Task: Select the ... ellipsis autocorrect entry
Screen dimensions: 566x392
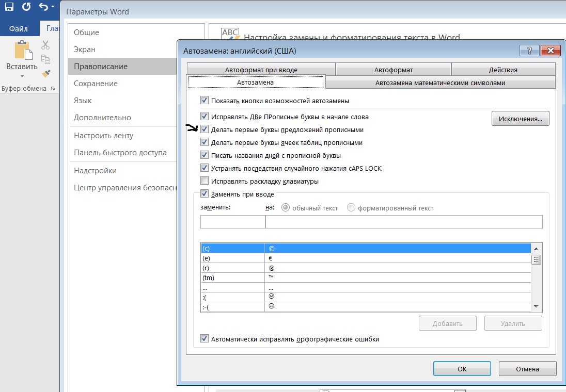Action: tap(366, 287)
